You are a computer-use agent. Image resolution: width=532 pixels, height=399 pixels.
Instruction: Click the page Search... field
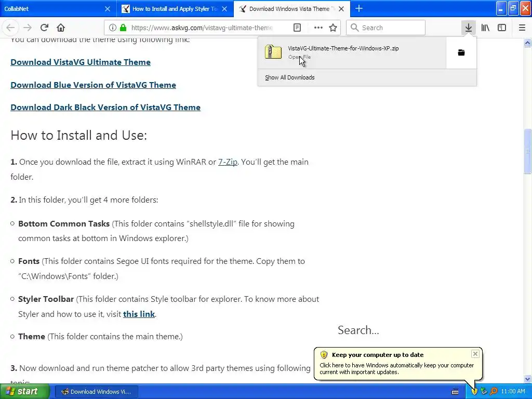[358, 330]
